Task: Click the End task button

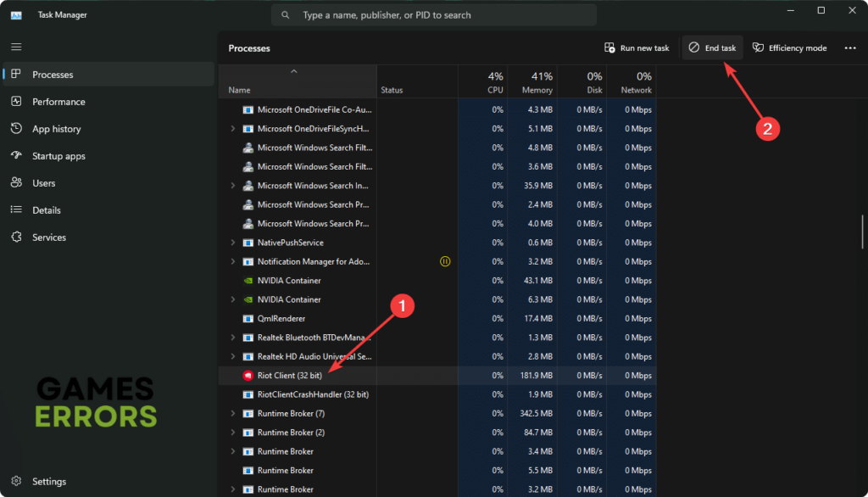Action: click(712, 47)
